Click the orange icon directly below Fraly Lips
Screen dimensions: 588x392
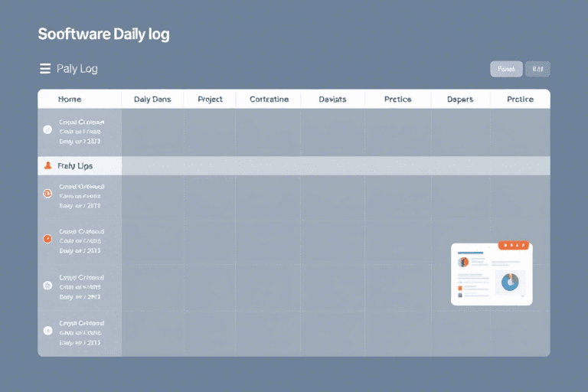(47, 194)
